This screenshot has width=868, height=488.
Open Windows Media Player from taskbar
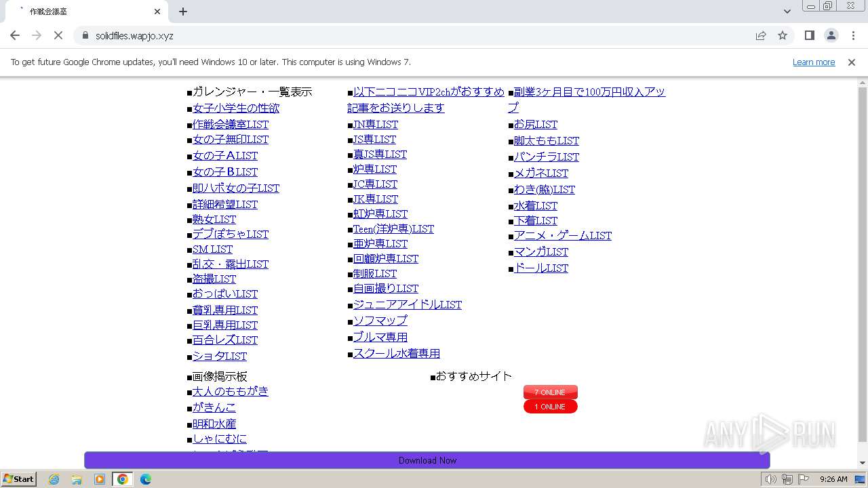coord(100,479)
